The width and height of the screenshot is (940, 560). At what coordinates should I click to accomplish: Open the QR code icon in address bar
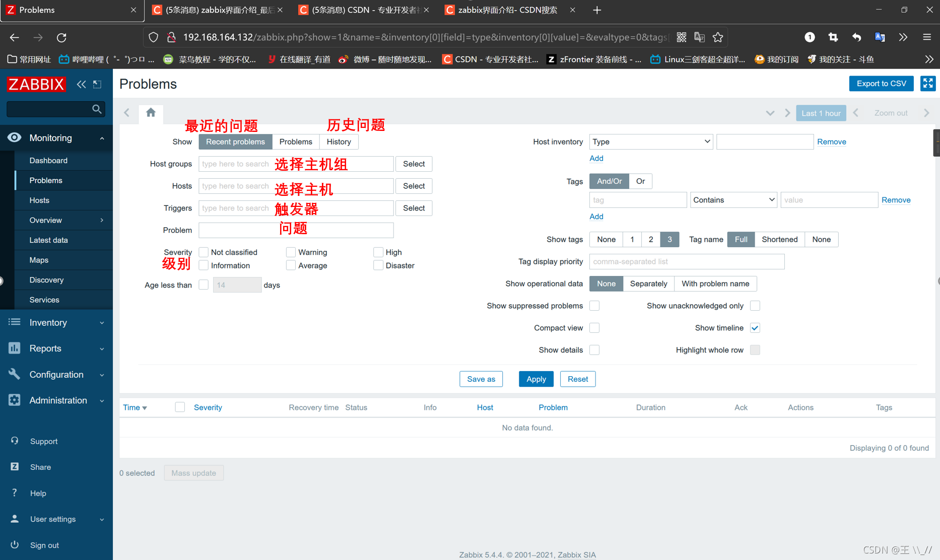click(x=682, y=37)
